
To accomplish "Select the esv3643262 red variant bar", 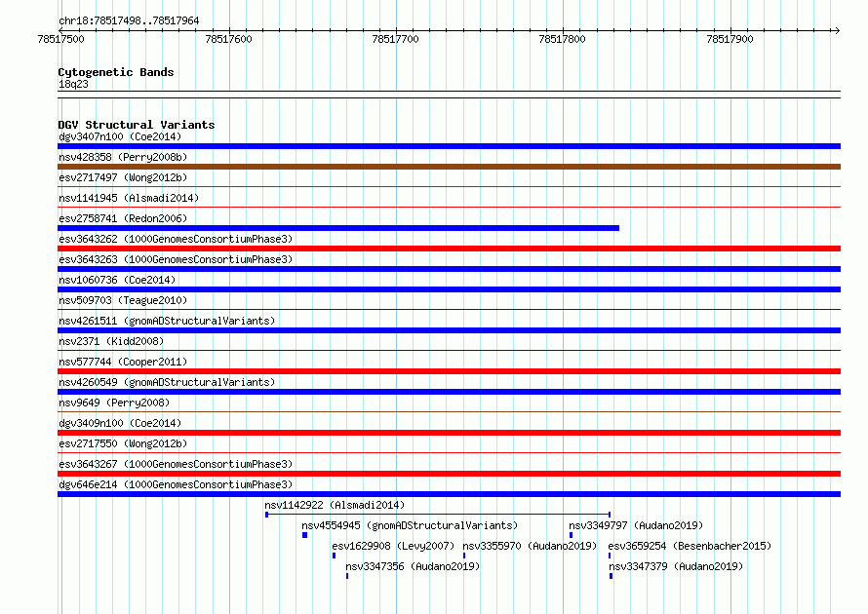I will [x=449, y=249].
